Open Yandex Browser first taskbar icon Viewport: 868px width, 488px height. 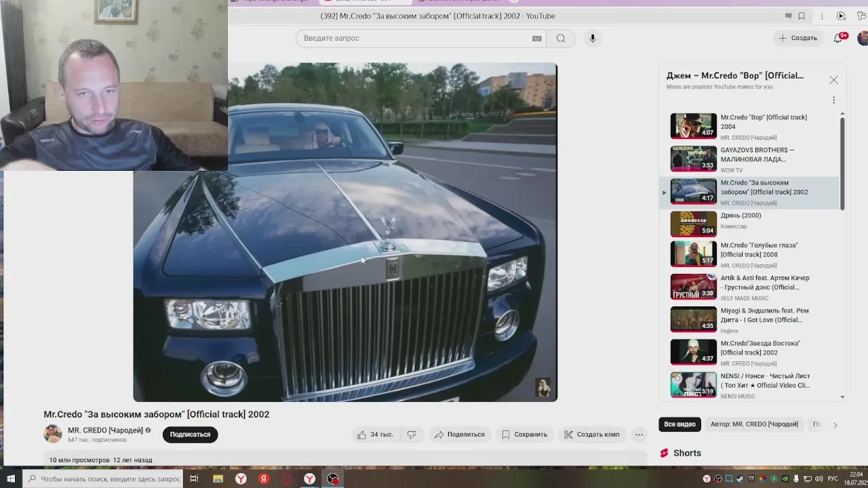click(x=241, y=479)
